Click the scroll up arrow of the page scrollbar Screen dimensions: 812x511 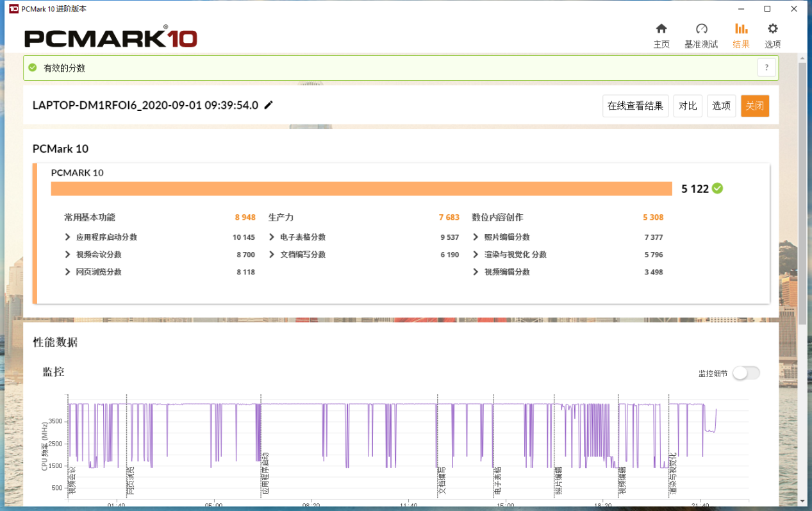[802, 58]
